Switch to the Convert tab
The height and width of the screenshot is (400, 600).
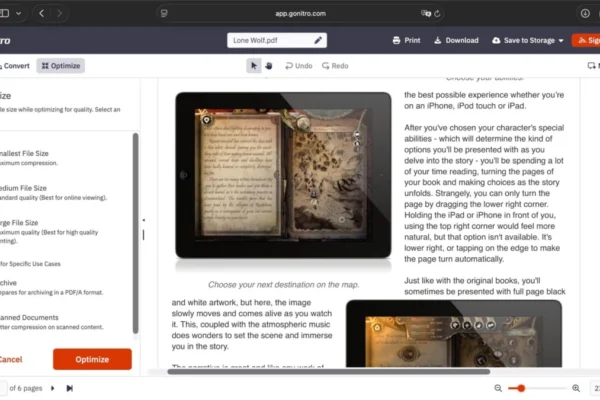[x=15, y=66]
